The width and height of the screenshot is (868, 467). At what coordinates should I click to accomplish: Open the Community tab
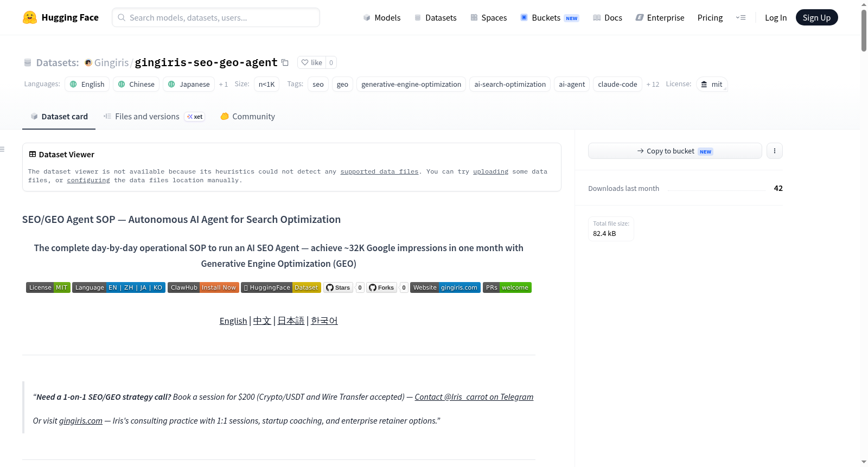point(247,116)
